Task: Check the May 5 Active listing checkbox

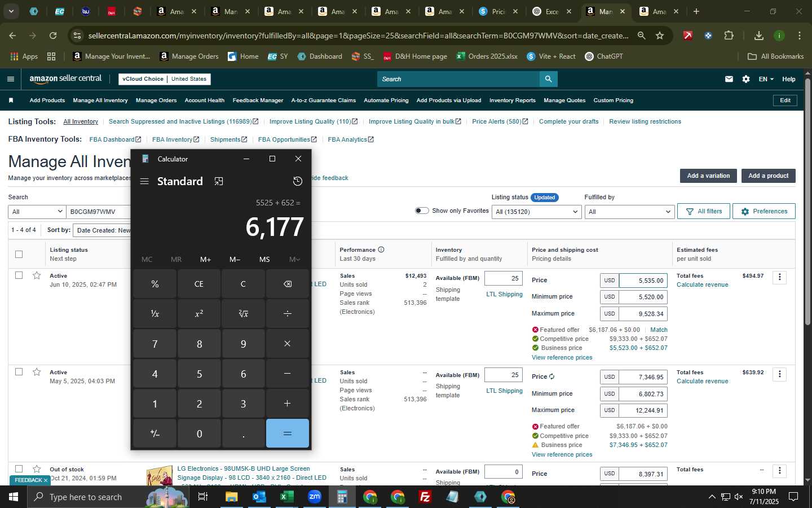Action: click(19, 372)
